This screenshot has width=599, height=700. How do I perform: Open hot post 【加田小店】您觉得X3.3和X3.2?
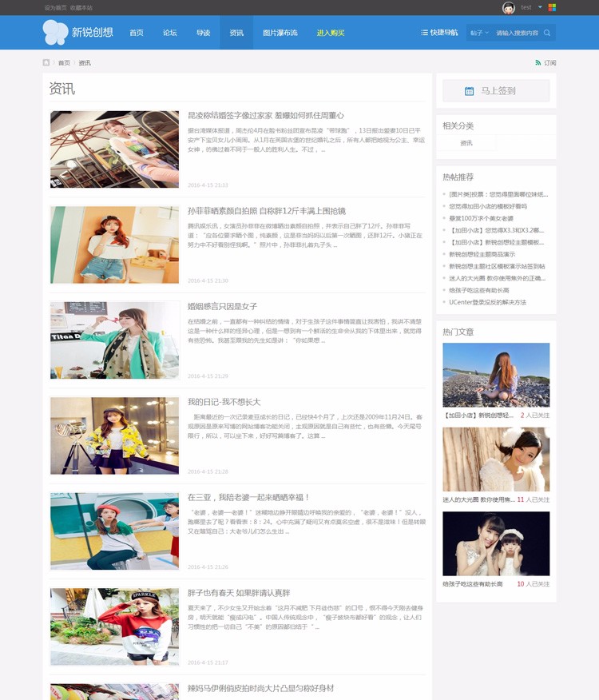(496, 230)
